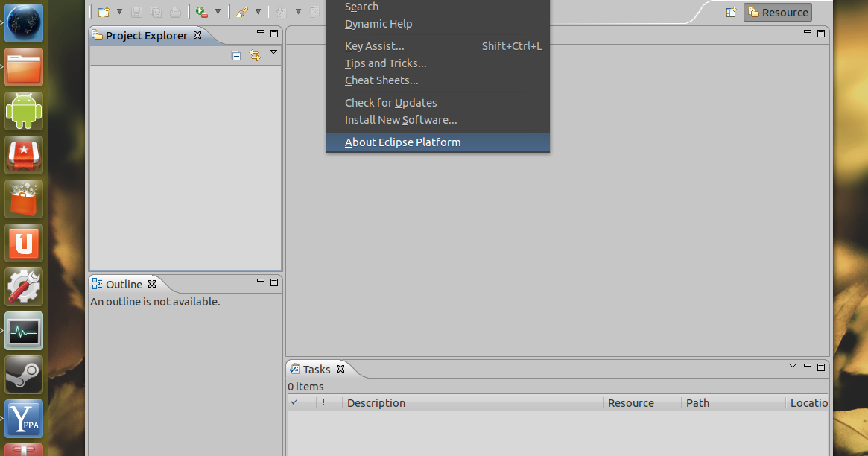This screenshot has height=456, width=868.
Task: Click the Print icon in the toolbar
Action: pos(175,11)
